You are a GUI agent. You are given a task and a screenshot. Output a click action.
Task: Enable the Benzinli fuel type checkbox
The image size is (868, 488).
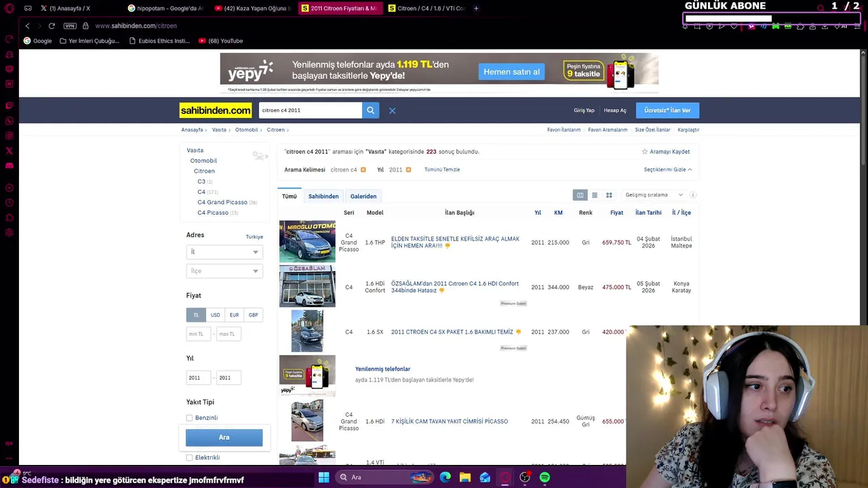click(x=189, y=418)
